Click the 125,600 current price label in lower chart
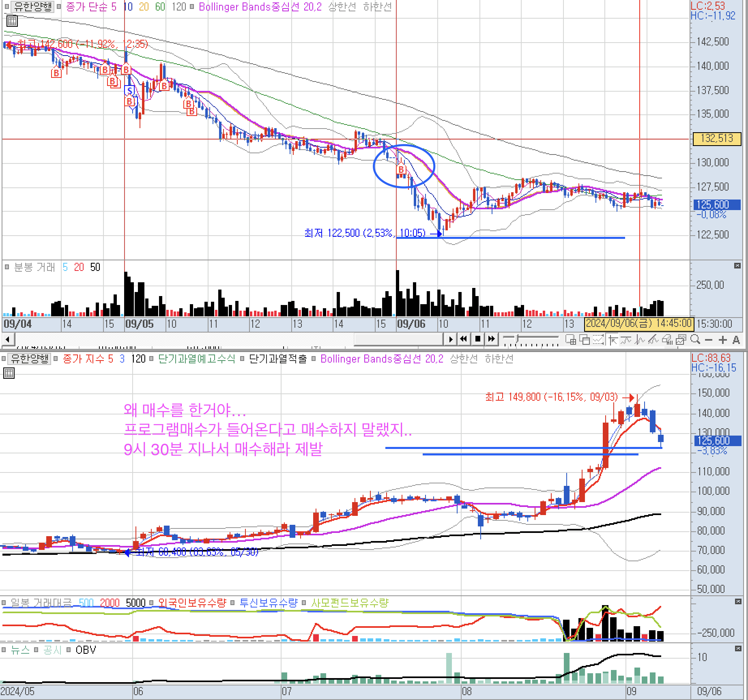The height and width of the screenshot is (700, 748). pos(718,441)
